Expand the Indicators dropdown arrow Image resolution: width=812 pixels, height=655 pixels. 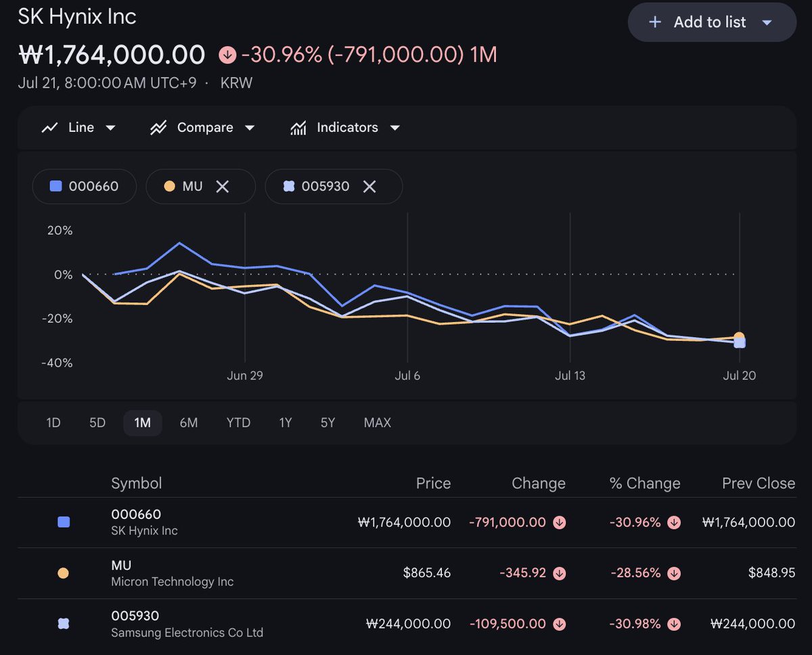(395, 128)
